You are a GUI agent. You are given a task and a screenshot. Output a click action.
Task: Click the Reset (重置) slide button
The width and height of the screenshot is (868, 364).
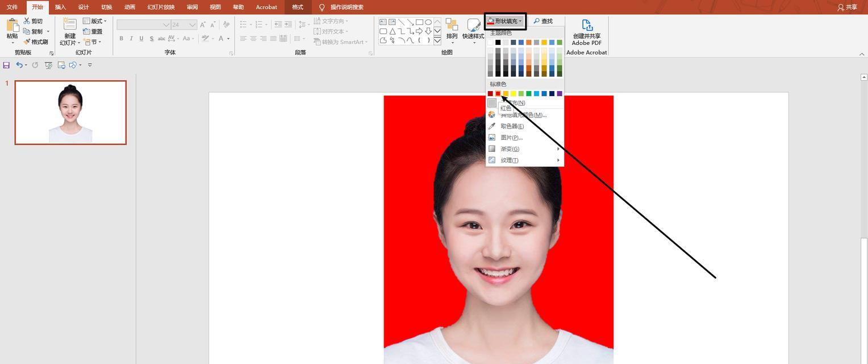[x=93, y=32]
